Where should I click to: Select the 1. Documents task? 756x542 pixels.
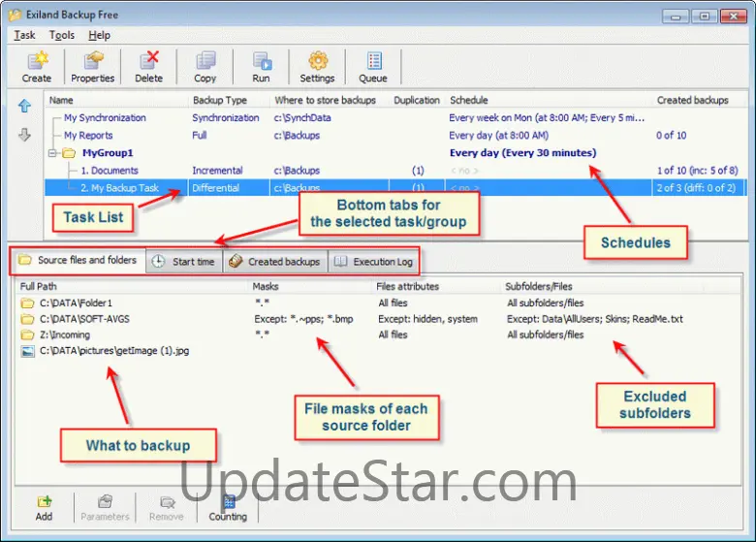click(110, 171)
